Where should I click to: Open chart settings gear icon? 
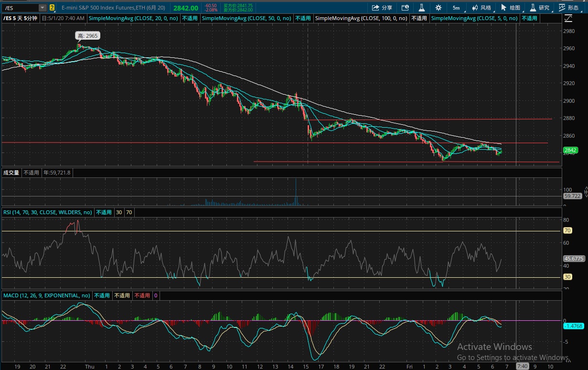click(438, 8)
